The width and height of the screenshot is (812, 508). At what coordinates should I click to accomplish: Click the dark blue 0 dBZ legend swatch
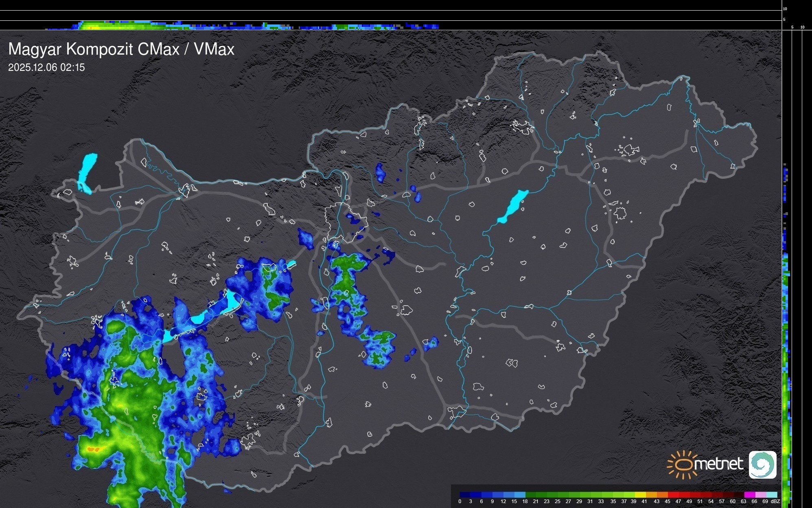[x=465, y=495]
